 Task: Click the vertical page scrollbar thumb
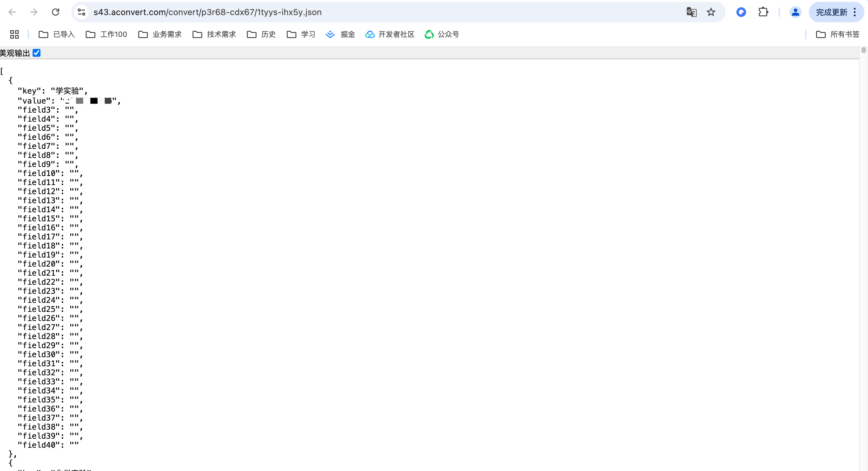863,50
